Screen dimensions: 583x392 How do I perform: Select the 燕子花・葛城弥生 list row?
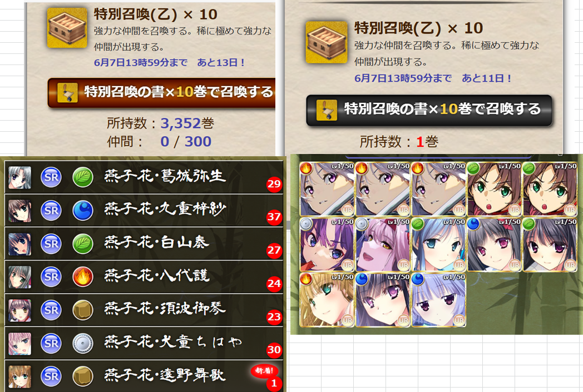tap(144, 177)
